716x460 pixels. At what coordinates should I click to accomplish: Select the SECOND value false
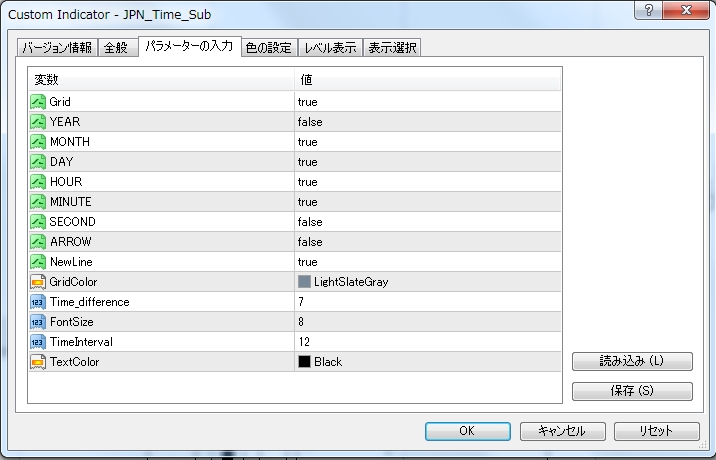[310, 222]
